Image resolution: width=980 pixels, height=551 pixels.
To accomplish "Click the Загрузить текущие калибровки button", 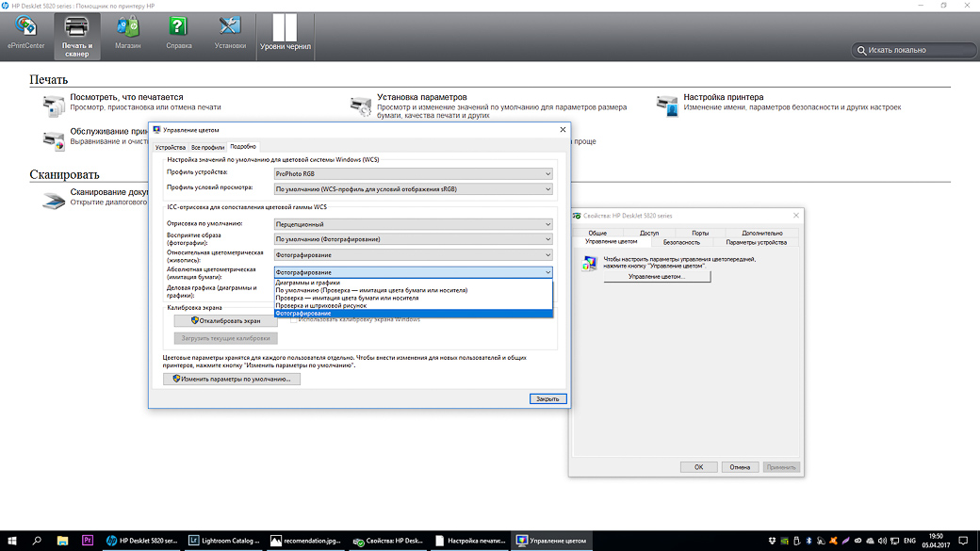I will (x=225, y=338).
